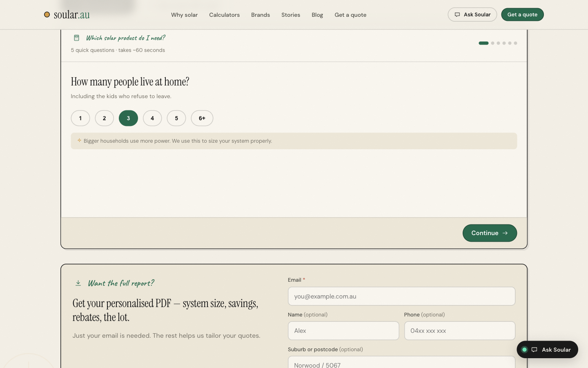Open the Calculators nav item
The height and width of the screenshot is (368, 588).
(224, 15)
